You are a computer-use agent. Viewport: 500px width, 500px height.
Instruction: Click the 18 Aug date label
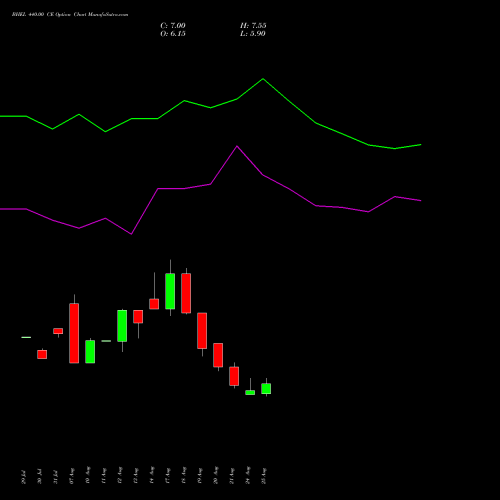pos(183,476)
